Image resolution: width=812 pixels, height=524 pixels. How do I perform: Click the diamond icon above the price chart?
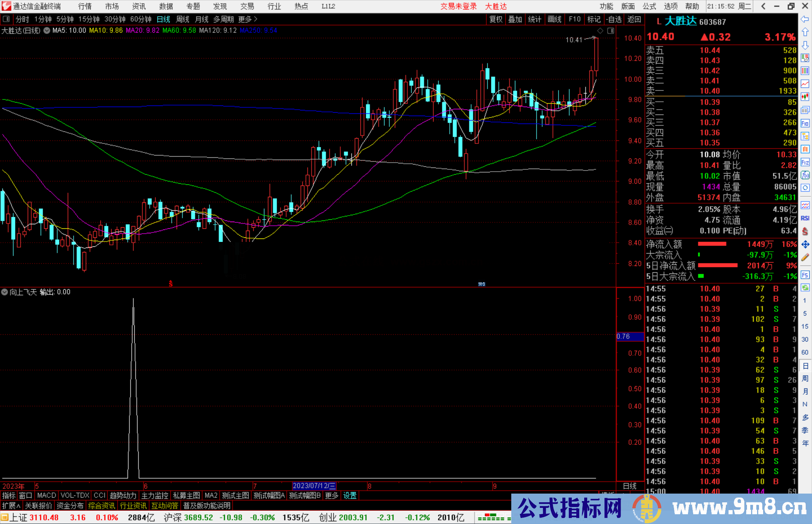click(600, 31)
